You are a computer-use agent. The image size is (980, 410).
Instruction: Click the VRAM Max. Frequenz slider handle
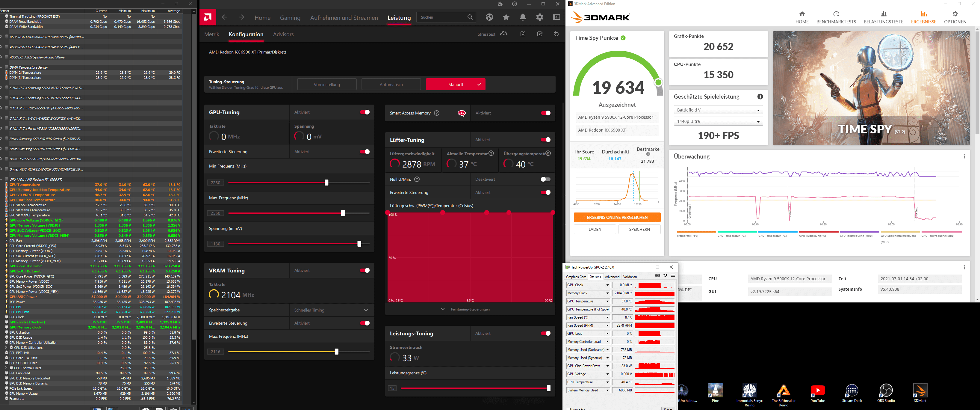coord(336,352)
